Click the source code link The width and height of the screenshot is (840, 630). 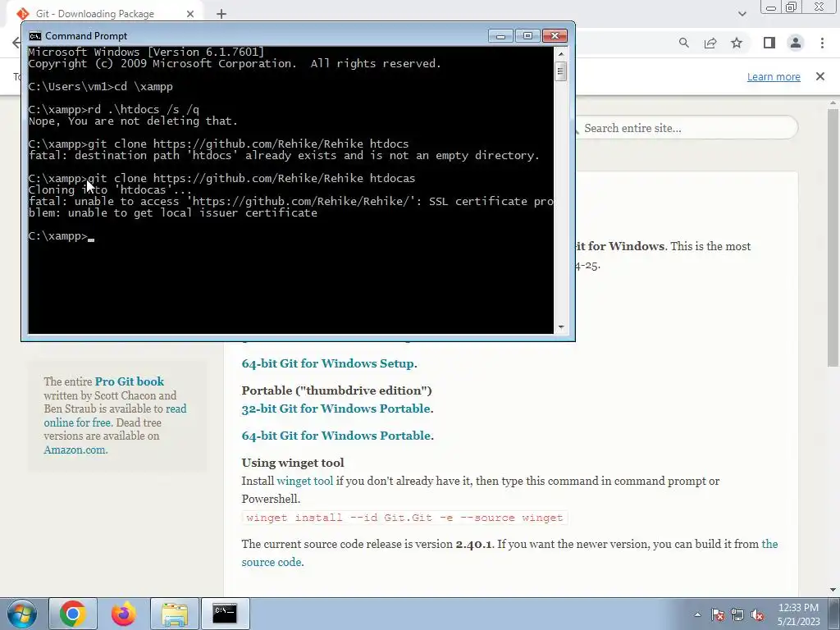point(271,562)
